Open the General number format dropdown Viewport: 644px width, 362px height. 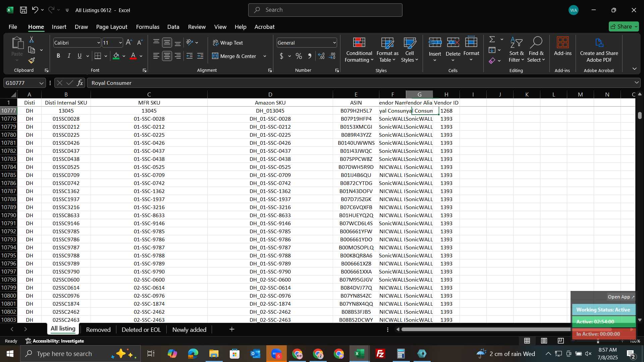pyautogui.click(x=334, y=43)
